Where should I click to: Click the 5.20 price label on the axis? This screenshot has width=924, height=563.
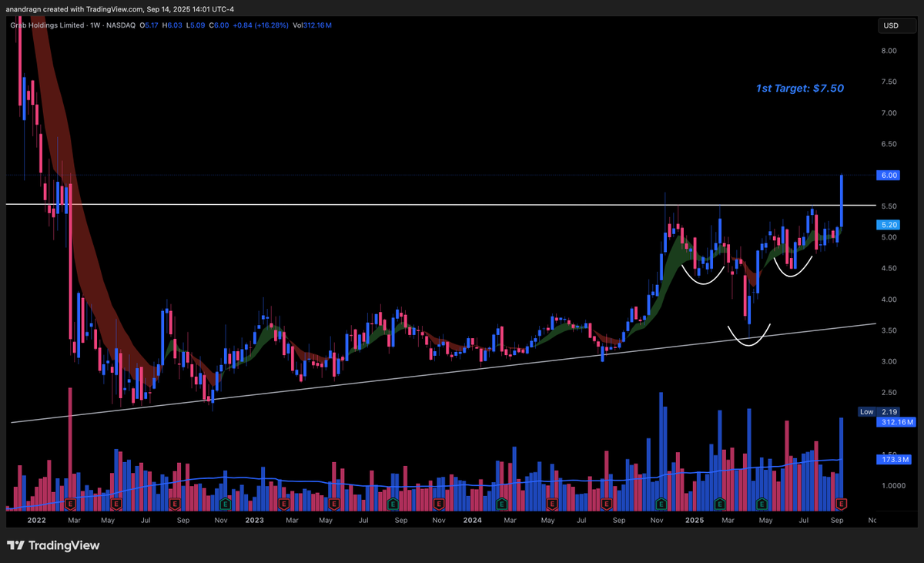tap(889, 225)
